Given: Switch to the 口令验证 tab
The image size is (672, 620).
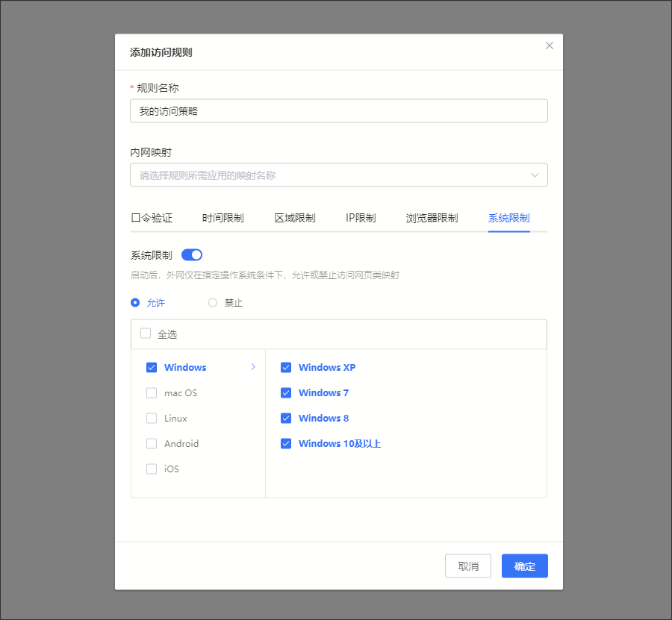Looking at the screenshot, I should [152, 218].
